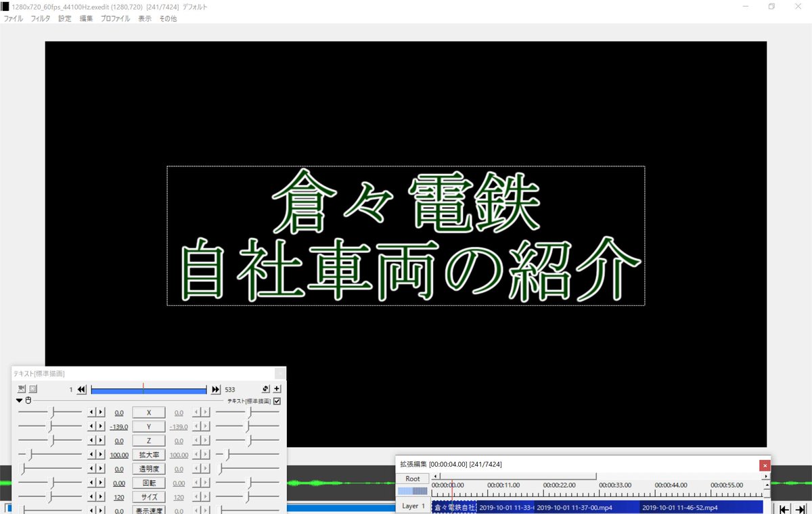Toggle Layer 1 visibility in the timeline

[413, 507]
